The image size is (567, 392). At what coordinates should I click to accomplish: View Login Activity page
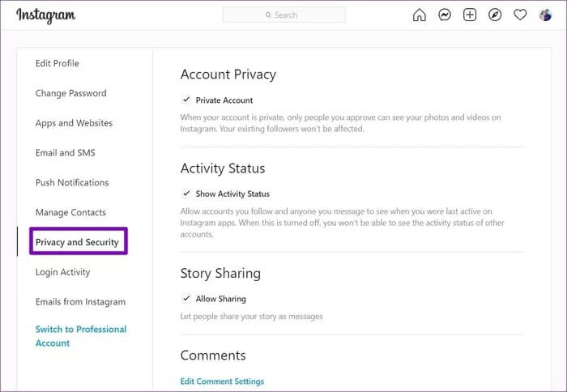[62, 272]
